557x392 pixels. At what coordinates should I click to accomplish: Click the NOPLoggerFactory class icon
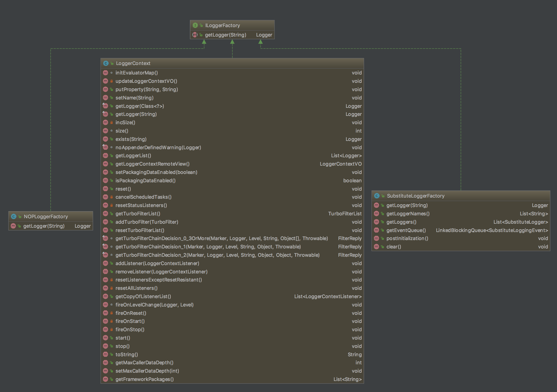click(14, 216)
